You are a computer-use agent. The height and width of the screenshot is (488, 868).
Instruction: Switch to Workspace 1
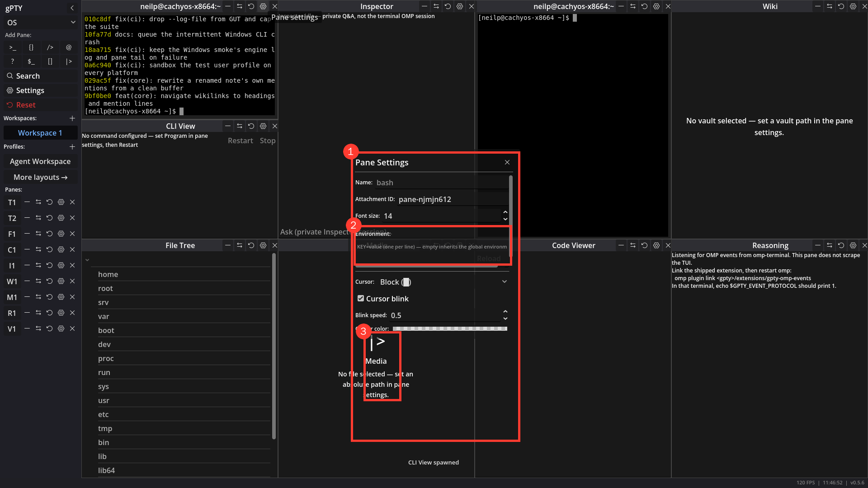(x=40, y=133)
